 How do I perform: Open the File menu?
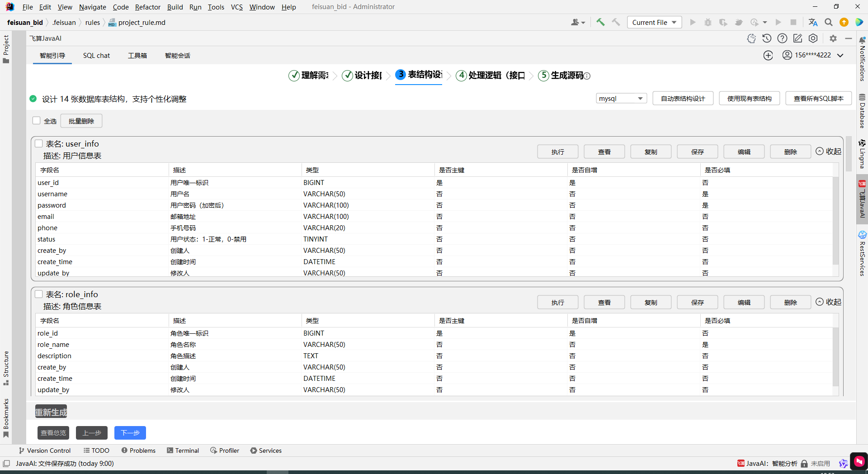click(28, 7)
